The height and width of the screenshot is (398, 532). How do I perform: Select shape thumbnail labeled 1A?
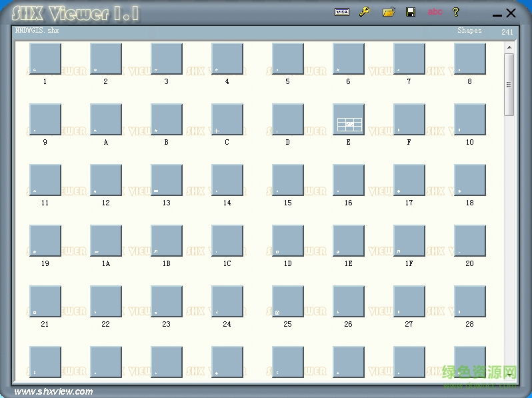coord(106,241)
